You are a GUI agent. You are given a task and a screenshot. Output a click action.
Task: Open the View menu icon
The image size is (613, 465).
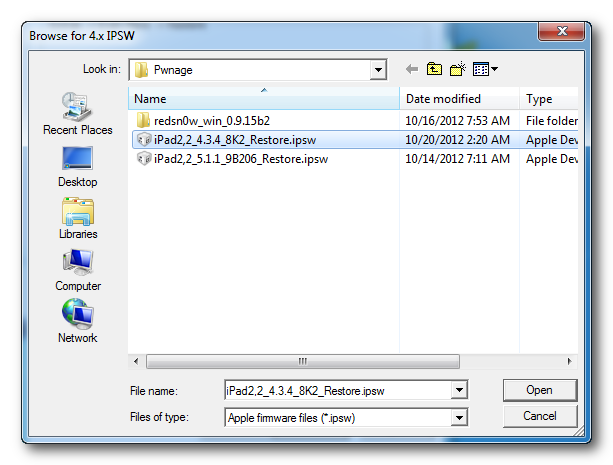(485, 69)
